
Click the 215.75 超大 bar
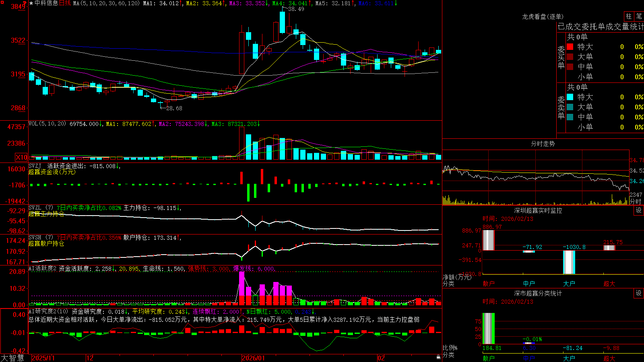click(x=609, y=248)
